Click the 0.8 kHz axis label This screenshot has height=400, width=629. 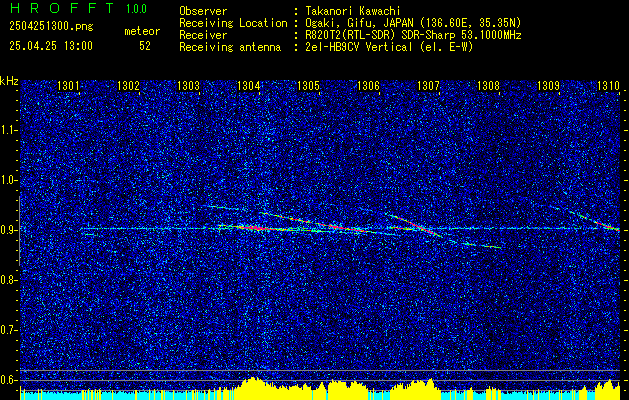pos(8,280)
